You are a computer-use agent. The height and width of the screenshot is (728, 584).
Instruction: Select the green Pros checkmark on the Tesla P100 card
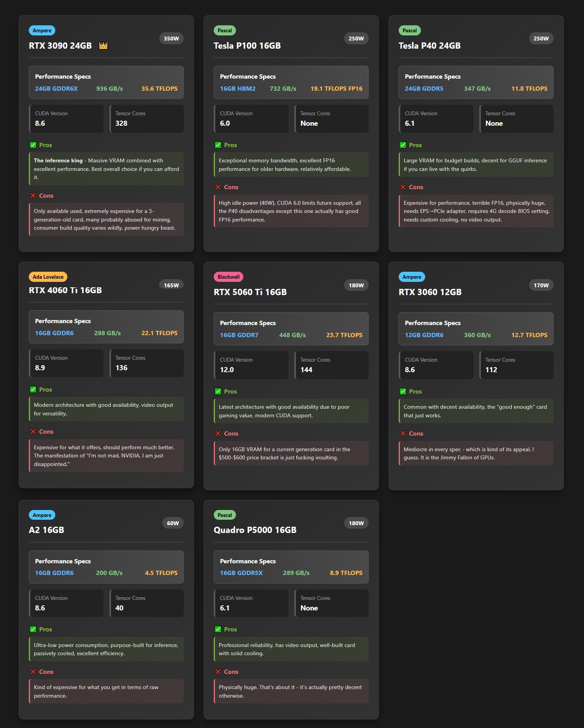click(x=218, y=145)
